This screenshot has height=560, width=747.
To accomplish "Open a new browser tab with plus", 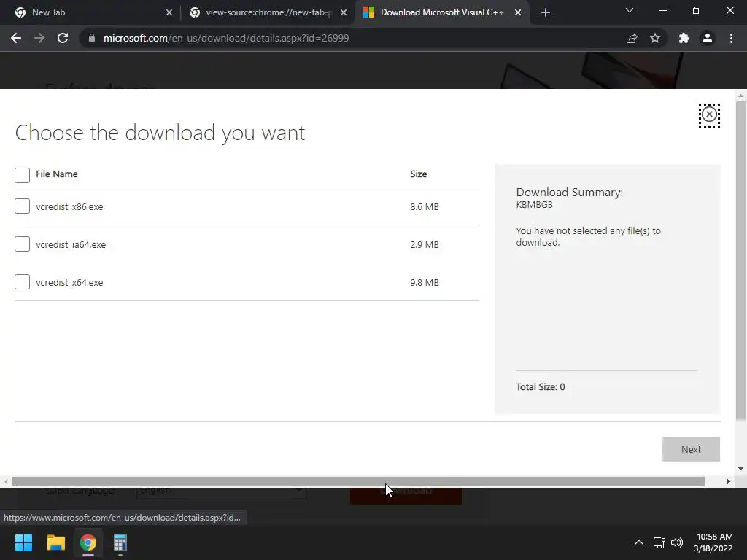I will point(546,12).
